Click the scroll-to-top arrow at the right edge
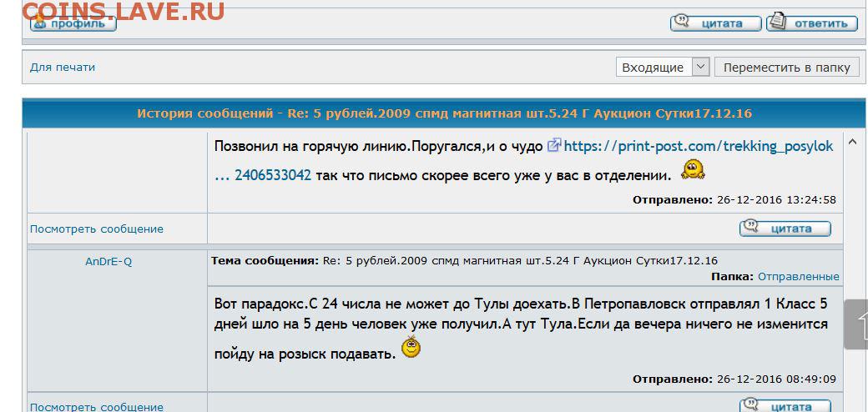Screen dimensions: 868x412 855,324
